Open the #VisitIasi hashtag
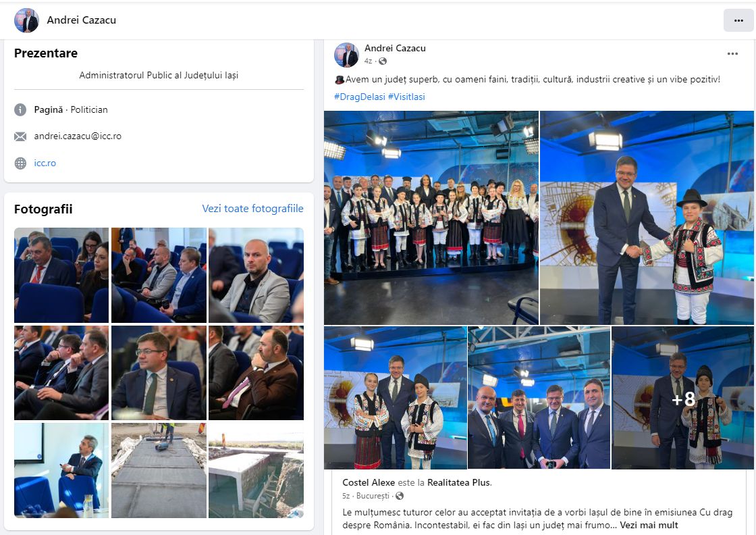Viewport: 756px width, 535px height. point(406,97)
